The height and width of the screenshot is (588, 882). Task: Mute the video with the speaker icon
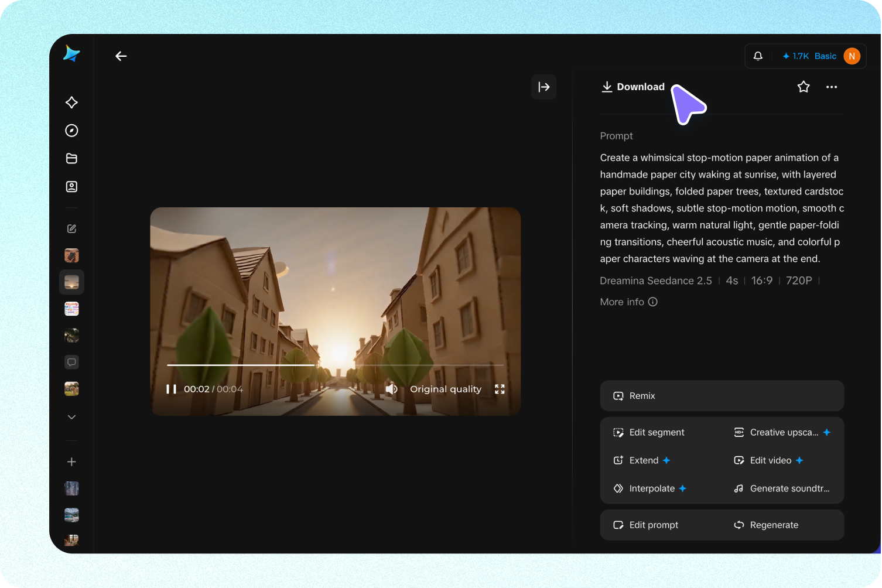coord(391,389)
